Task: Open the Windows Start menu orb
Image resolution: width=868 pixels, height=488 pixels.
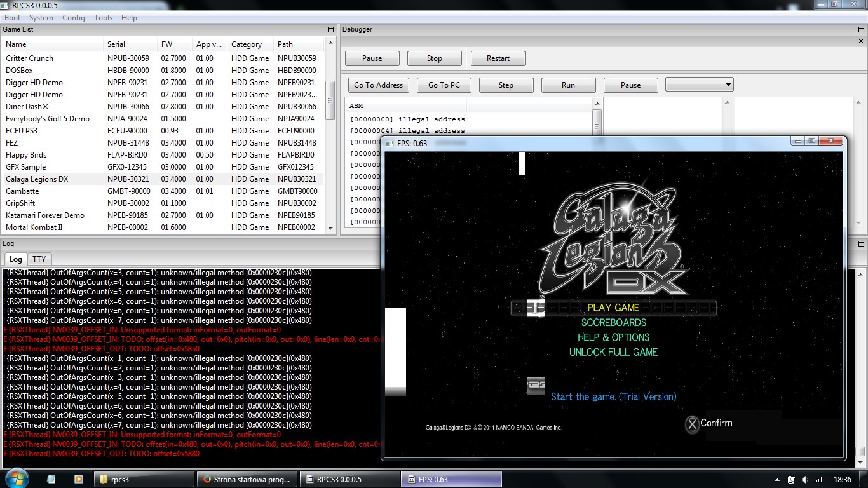Action: tap(16, 478)
